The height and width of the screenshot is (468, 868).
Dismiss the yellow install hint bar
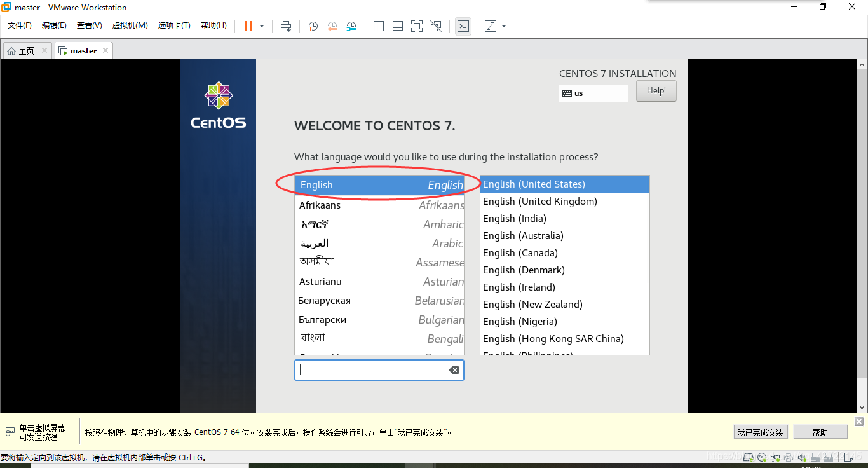click(x=859, y=422)
